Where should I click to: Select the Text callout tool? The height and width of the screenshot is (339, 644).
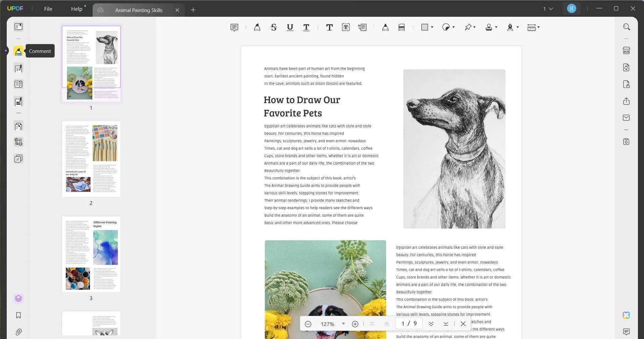click(362, 27)
